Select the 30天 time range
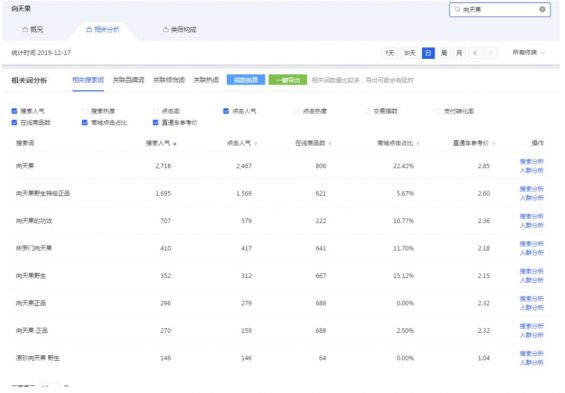The image size is (565, 393). click(409, 53)
